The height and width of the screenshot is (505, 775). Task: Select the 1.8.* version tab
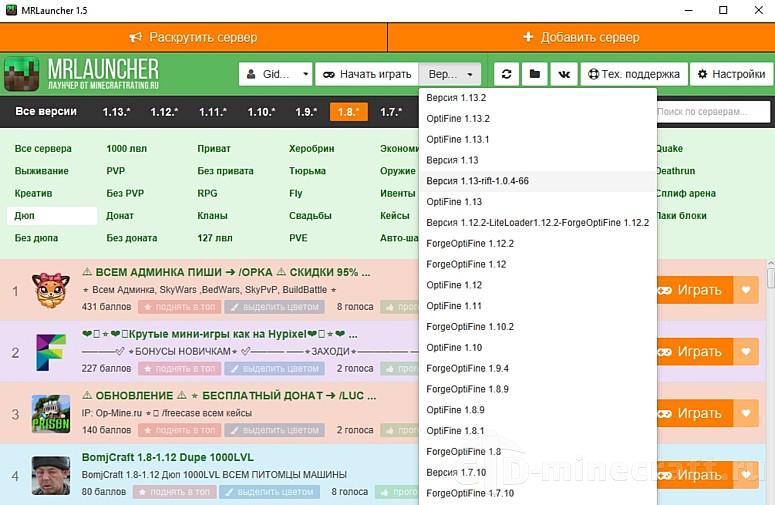(348, 112)
